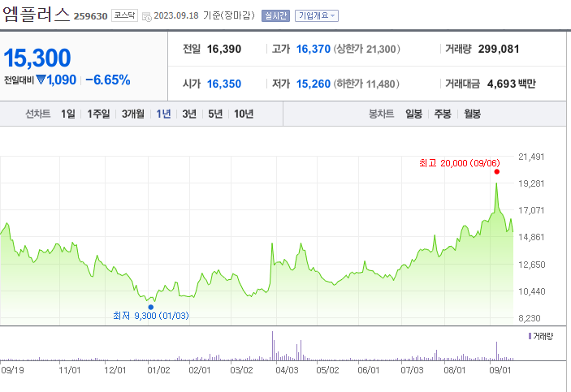Select the 10년 line chart period
The width and height of the screenshot is (571, 392).
coord(244,114)
